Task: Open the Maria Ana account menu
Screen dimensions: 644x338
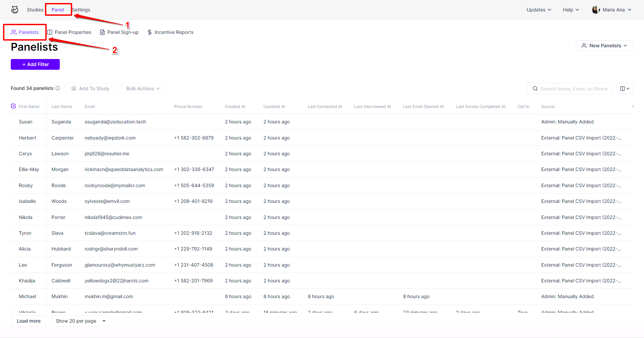Action: point(612,10)
